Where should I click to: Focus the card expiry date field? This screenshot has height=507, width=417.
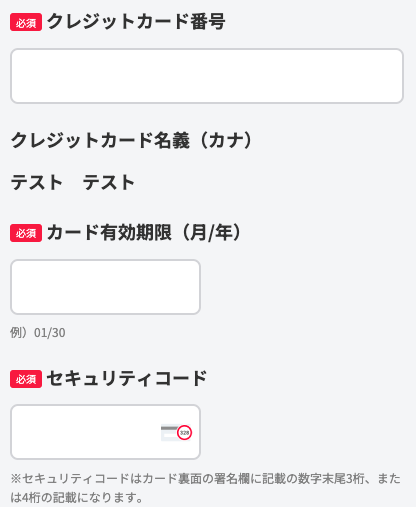(105, 287)
